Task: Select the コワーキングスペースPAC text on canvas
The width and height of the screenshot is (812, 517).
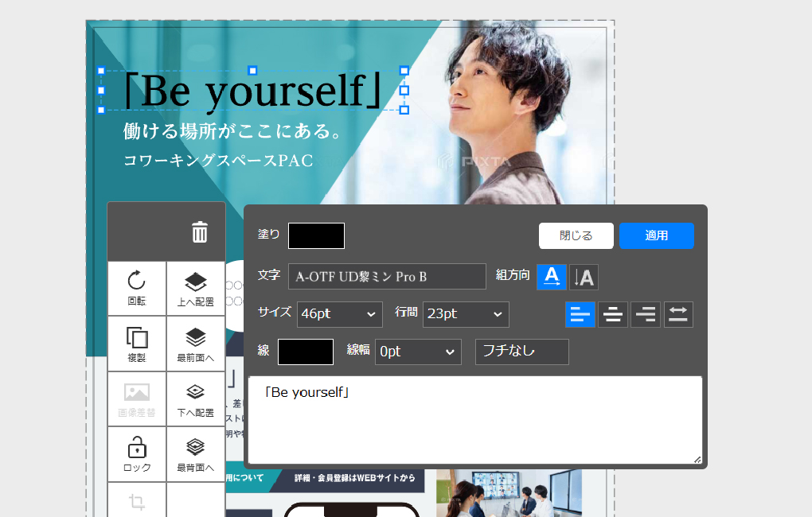Action: (x=218, y=161)
